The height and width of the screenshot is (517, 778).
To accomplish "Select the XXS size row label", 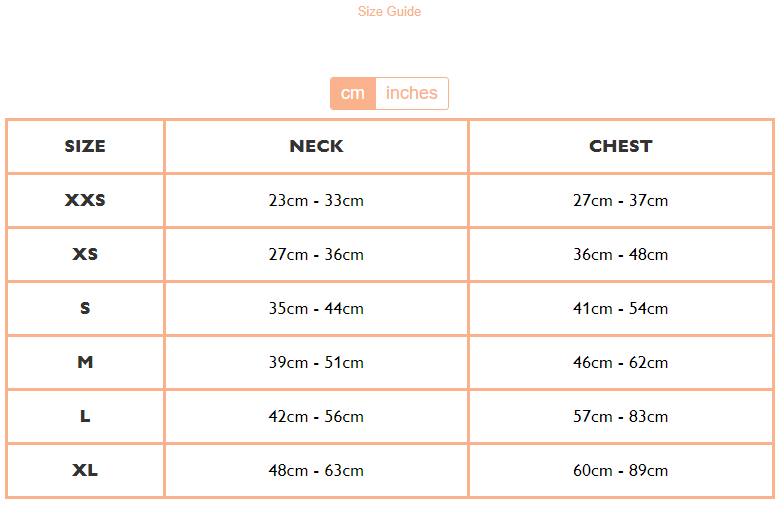I will coord(85,200).
